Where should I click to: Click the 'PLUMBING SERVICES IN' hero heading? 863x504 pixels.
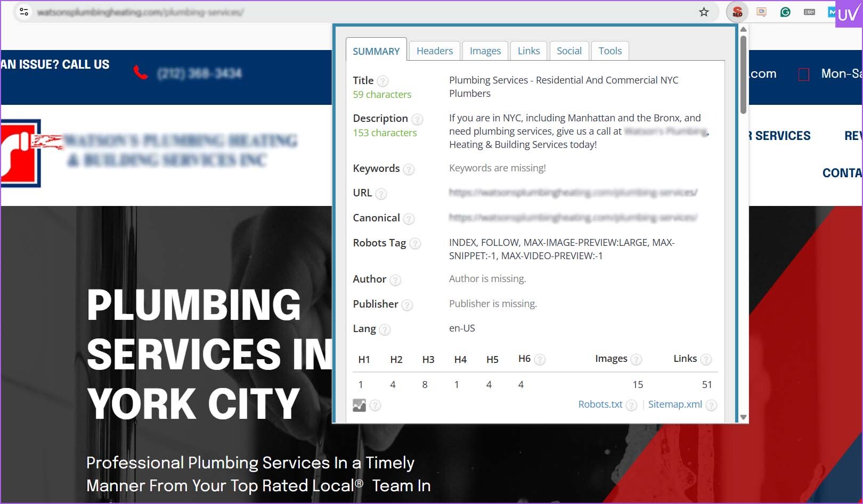tap(209, 330)
